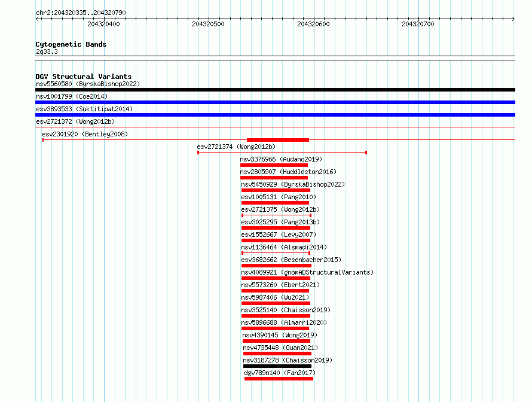The width and height of the screenshot is (532, 402).
Task: Open esv3893533 (Suktitipat2014) variant label
Action: point(84,109)
